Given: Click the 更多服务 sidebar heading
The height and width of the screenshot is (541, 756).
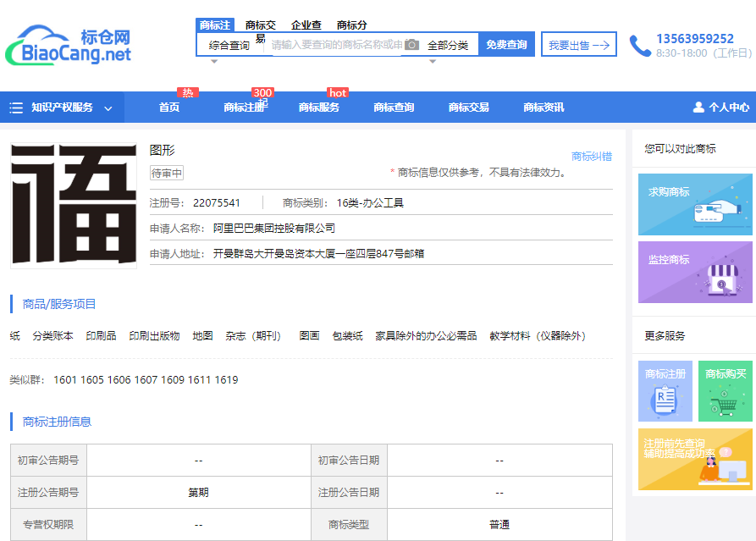Looking at the screenshot, I should 665,335.
